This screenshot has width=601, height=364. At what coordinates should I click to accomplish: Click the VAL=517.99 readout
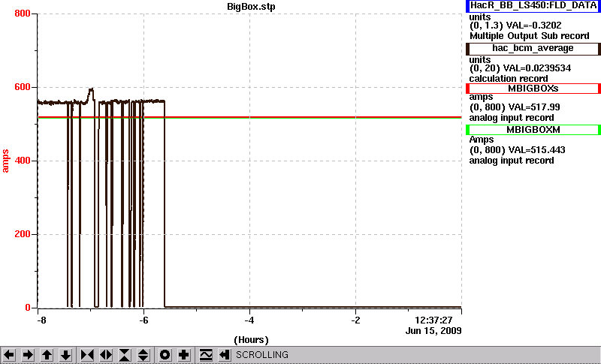(533, 107)
